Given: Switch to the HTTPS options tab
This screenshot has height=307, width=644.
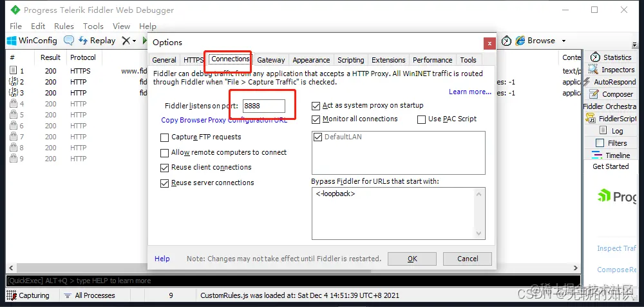Looking at the screenshot, I should (x=193, y=60).
